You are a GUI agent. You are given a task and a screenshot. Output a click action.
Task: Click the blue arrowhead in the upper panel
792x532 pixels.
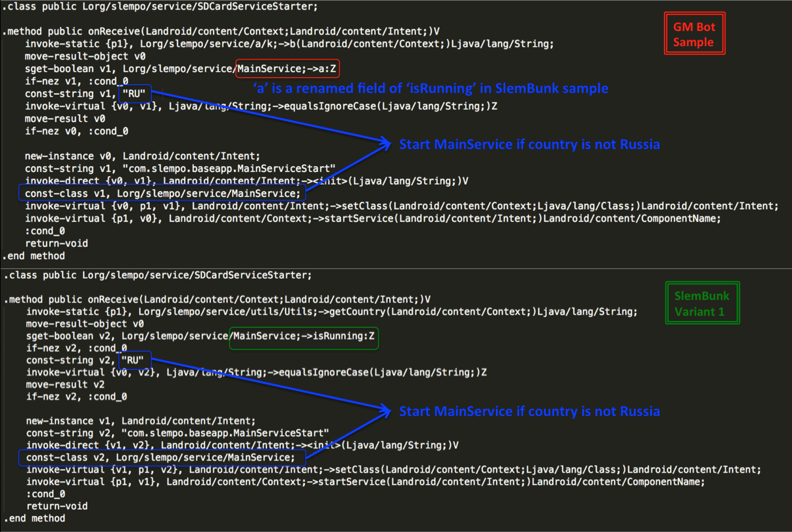click(385, 143)
